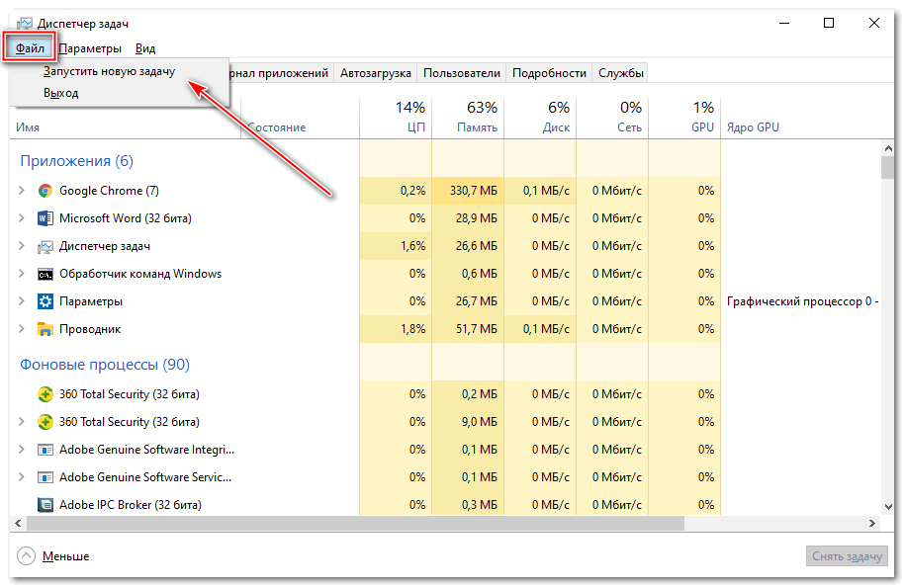905x588 pixels.
Task: Click the first 360 Total Security icon
Action: tap(45, 394)
